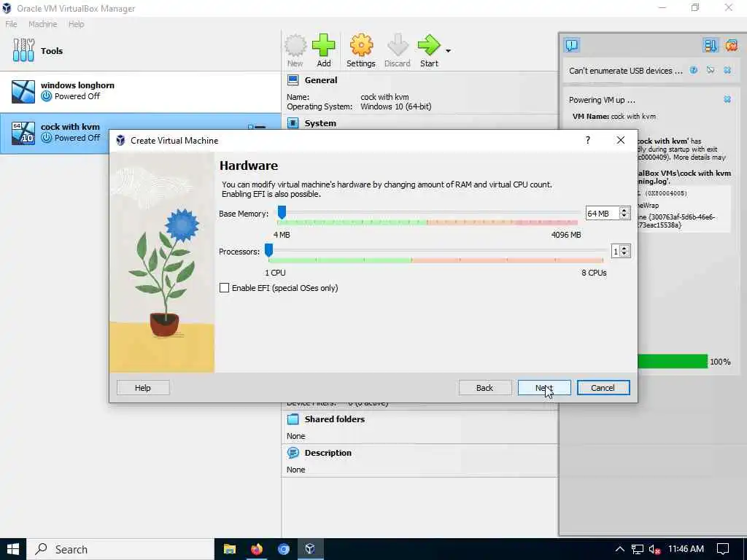Select the Tools entry in the sidebar
747x560 pixels.
(x=141, y=50)
